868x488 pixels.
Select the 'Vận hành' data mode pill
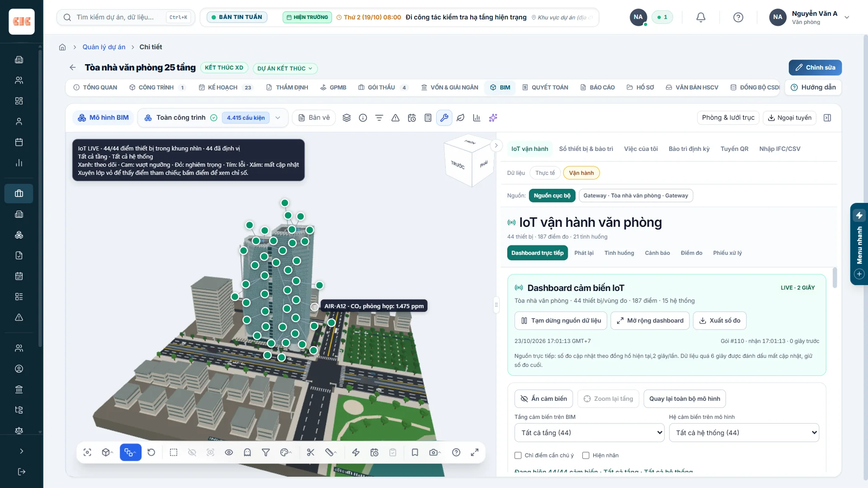coord(581,173)
